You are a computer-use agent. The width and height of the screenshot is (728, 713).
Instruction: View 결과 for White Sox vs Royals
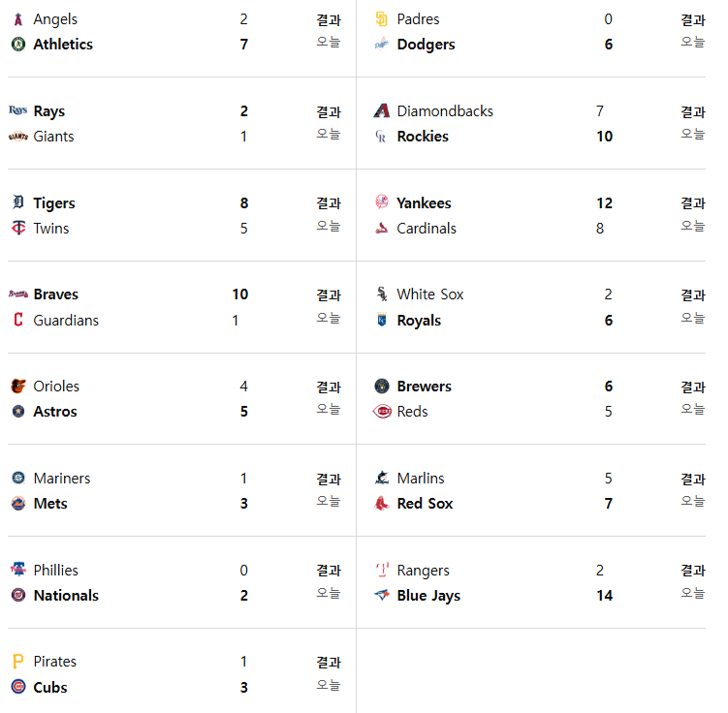coord(693,295)
